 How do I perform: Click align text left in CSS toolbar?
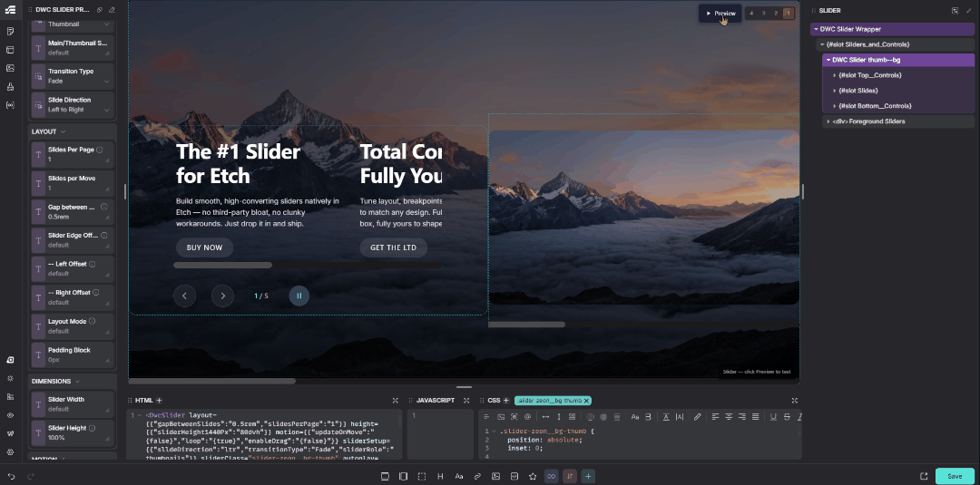coord(716,416)
